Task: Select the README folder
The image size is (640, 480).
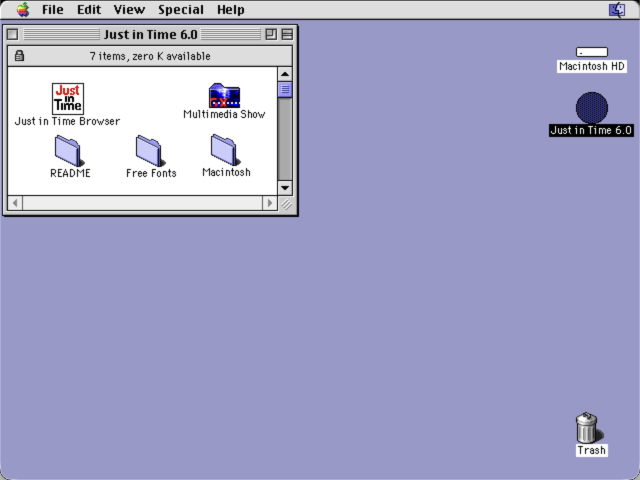Action: pos(68,151)
